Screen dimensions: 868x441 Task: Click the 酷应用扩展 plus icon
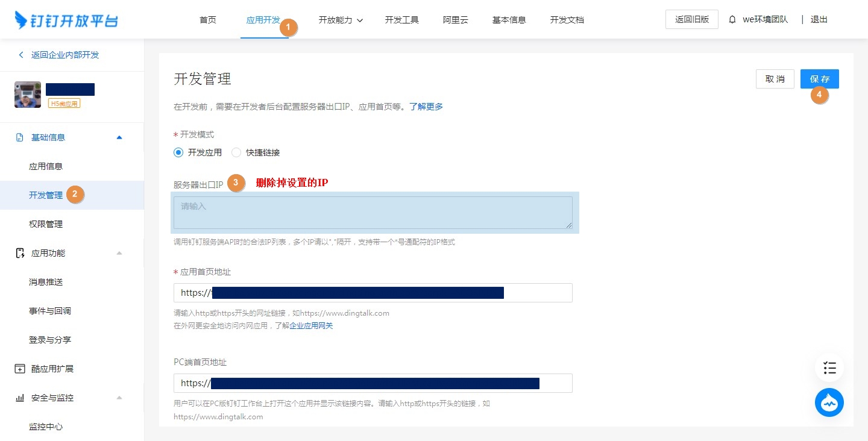20,369
